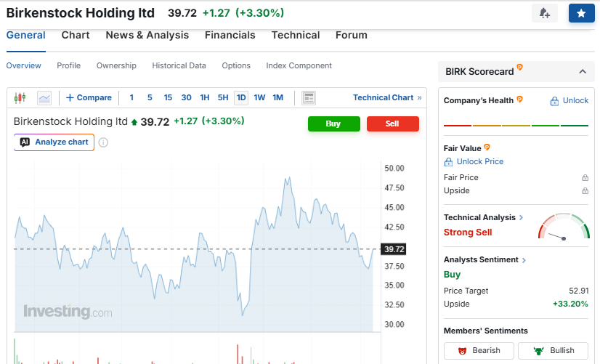Click the green Buy button
Image resolution: width=600 pixels, height=364 pixels.
coord(333,124)
